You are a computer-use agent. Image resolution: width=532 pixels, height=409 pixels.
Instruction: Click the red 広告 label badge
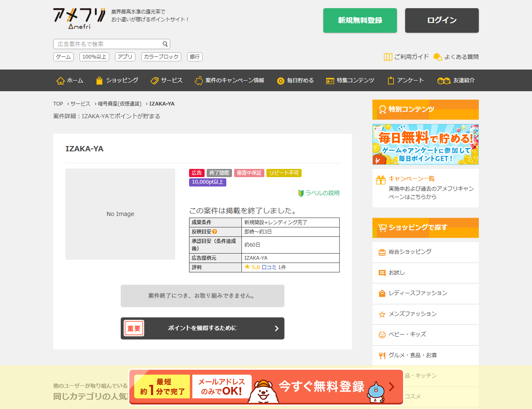(x=197, y=173)
